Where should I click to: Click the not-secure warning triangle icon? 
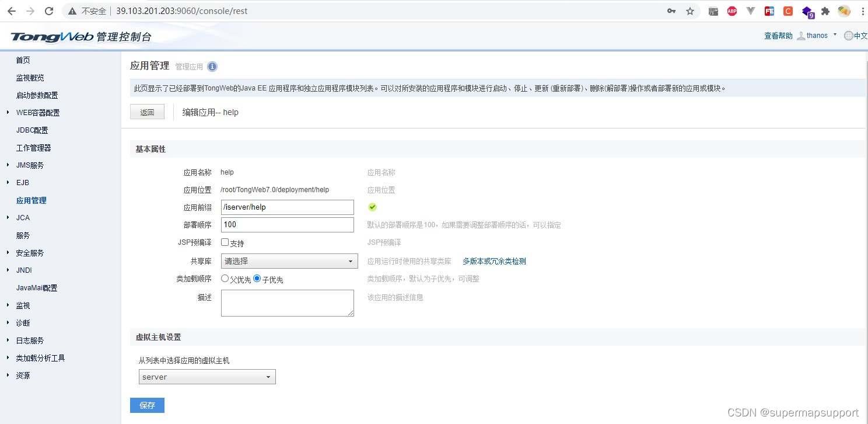[x=72, y=11]
